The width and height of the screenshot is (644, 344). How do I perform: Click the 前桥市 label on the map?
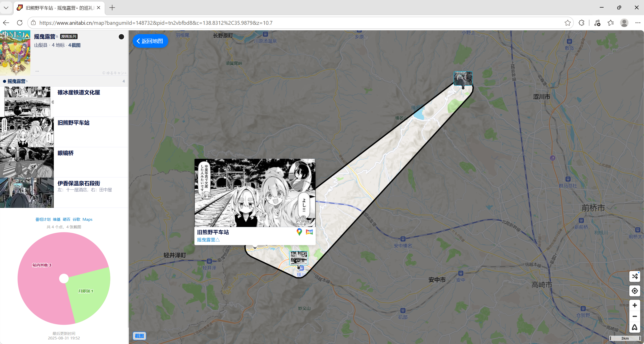pos(593,208)
